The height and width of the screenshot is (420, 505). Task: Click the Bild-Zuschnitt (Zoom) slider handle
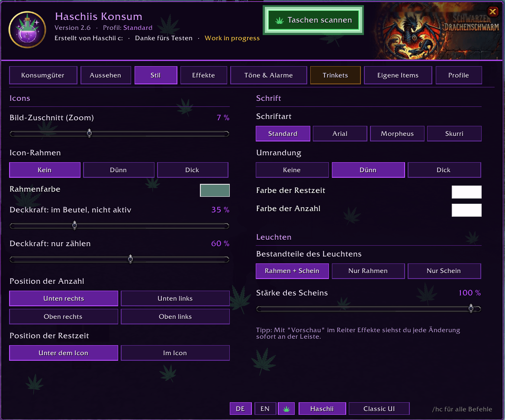89,133
